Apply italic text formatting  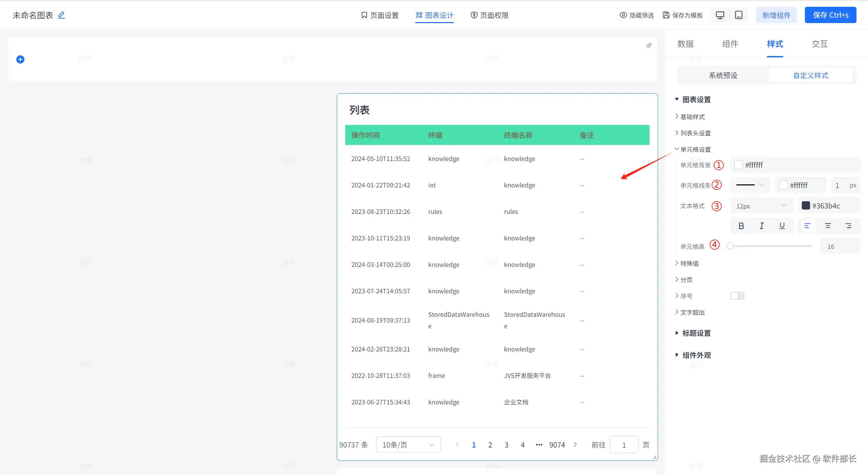pyautogui.click(x=761, y=226)
